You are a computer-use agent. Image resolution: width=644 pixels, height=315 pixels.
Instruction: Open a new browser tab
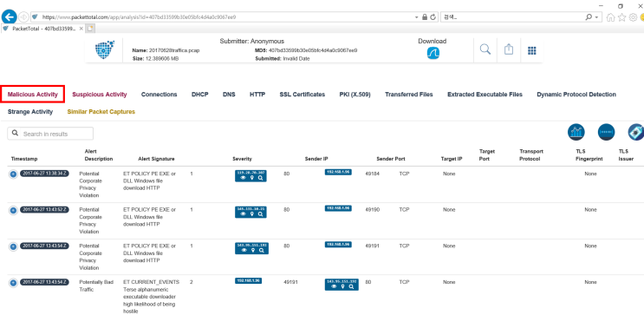point(90,29)
